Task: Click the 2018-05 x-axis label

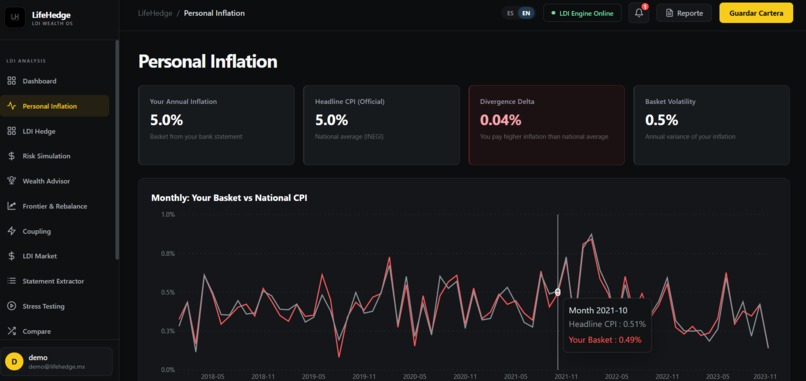Action: 213,377
